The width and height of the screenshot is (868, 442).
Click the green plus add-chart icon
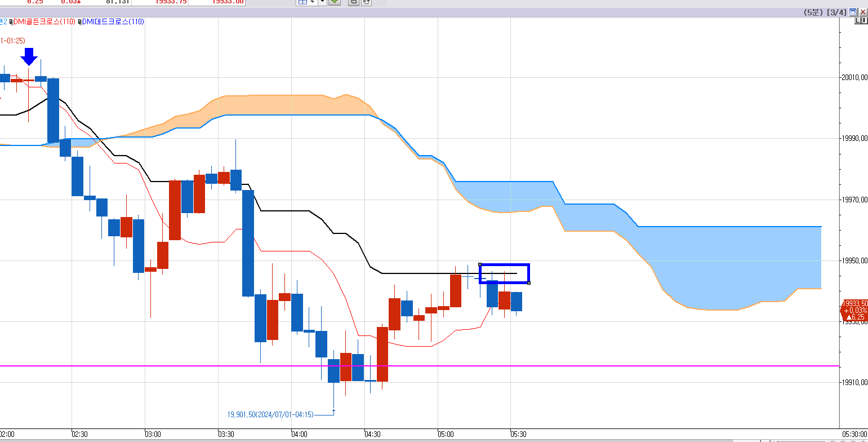pos(335,2)
